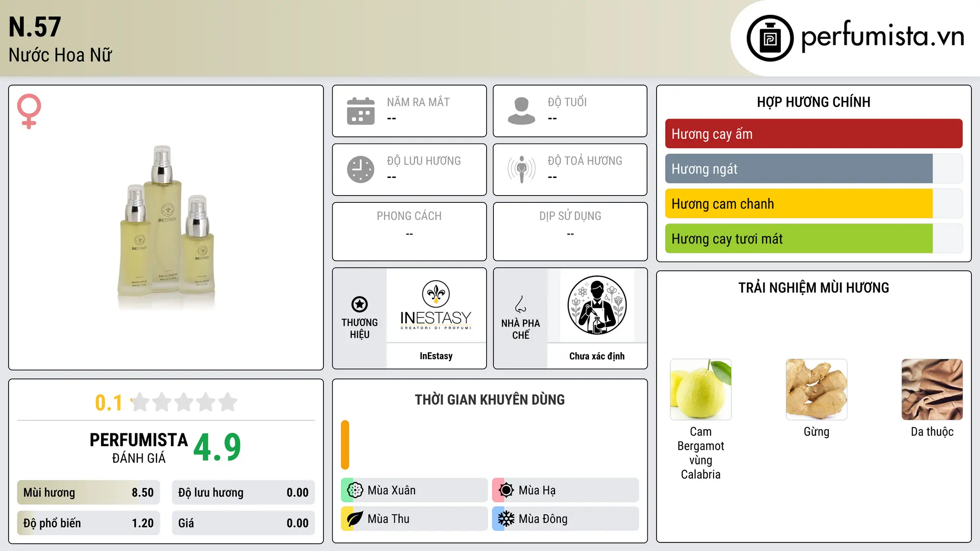The image size is (980, 551).
Task: Click the N.57 perfume title
Action: pos(35,27)
